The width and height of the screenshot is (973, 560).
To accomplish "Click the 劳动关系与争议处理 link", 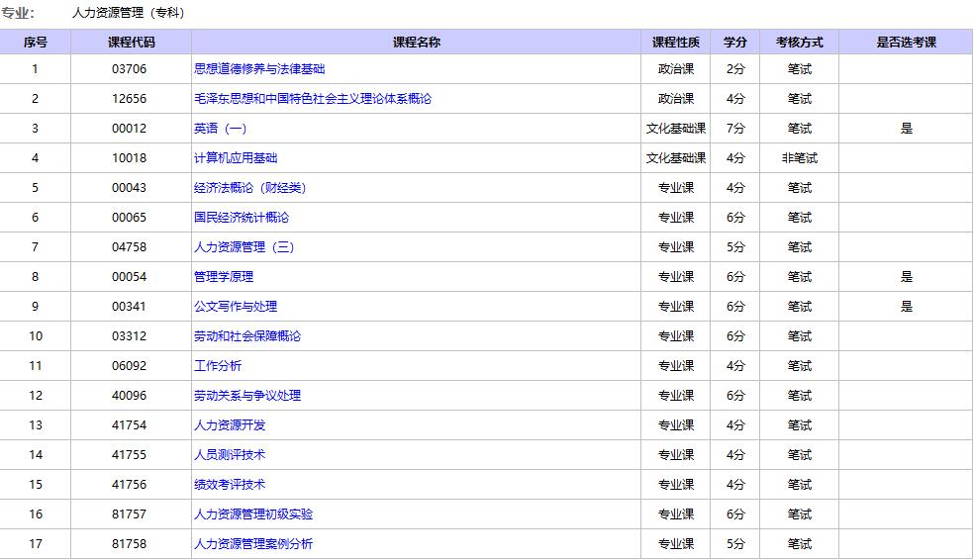I will (x=247, y=396).
